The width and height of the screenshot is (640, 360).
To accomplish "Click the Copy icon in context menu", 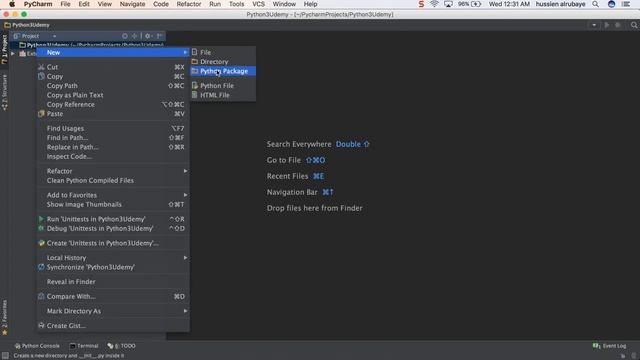I will pyautogui.click(x=41, y=76).
